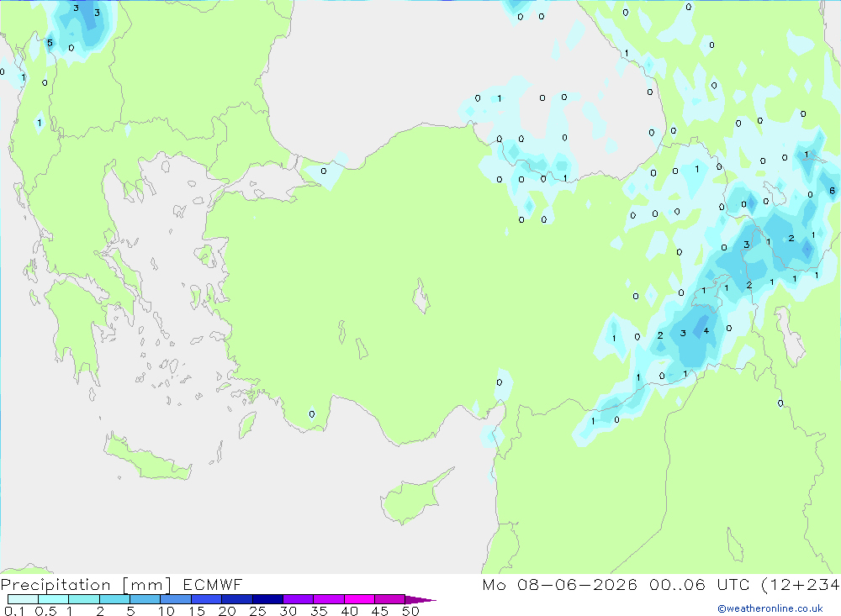The width and height of the screenshot is (841, 616).
Task: Click the 0.1–0.5 mm legend color box
Action: click(23, 599)
